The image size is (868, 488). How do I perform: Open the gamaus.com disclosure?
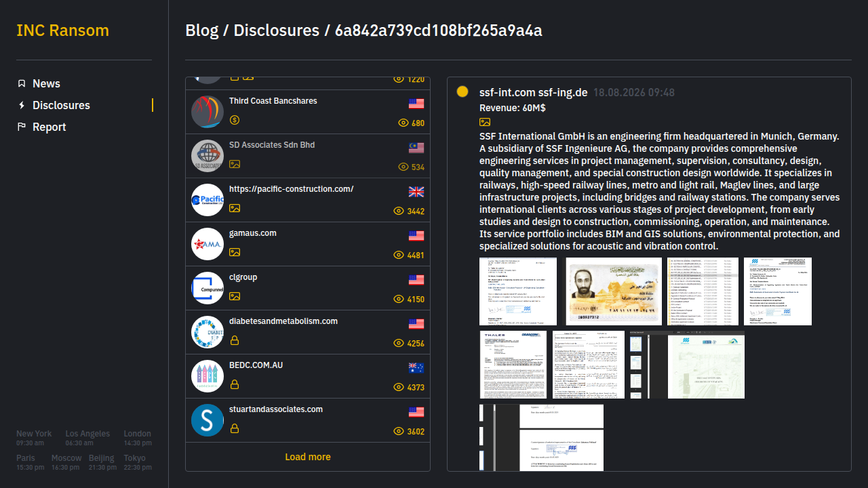(x=308, y=244)
